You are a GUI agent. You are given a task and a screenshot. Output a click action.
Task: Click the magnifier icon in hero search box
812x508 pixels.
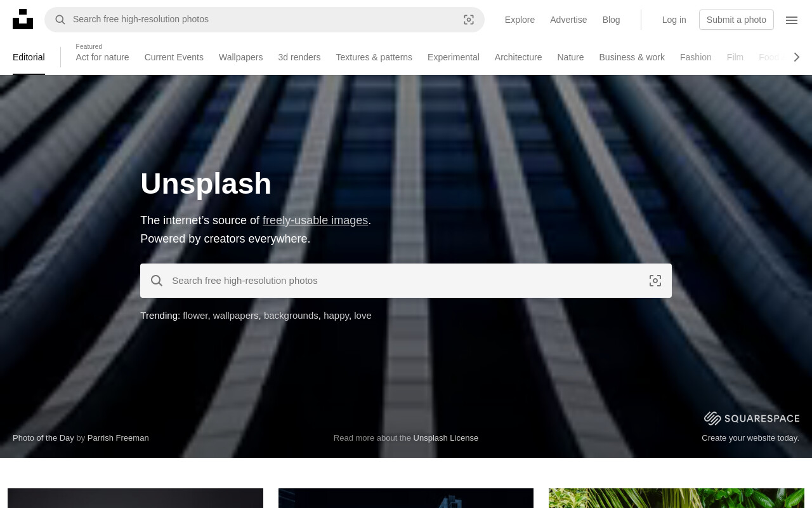point(157,281)
